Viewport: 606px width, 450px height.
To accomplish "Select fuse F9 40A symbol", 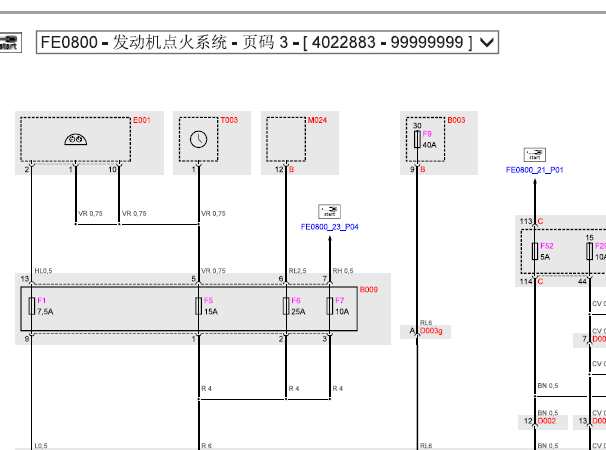I will (x=417, y=139).
